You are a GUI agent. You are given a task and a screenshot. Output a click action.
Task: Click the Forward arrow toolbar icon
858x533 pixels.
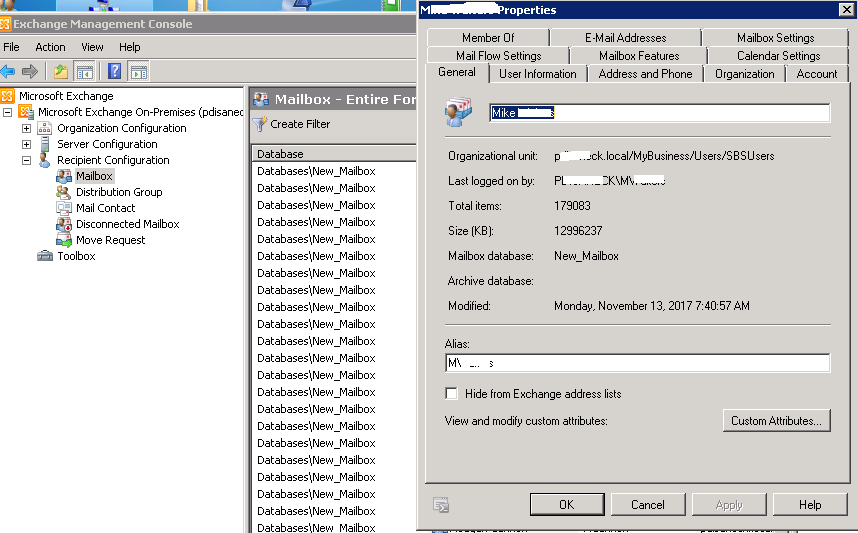pyautogui.click(x=30, y=71)
